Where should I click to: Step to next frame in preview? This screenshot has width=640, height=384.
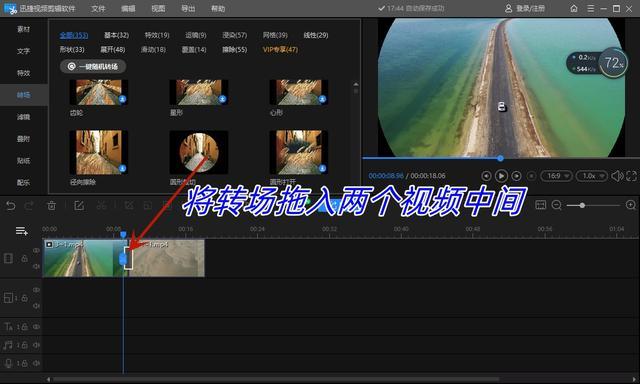click(516, 176)
